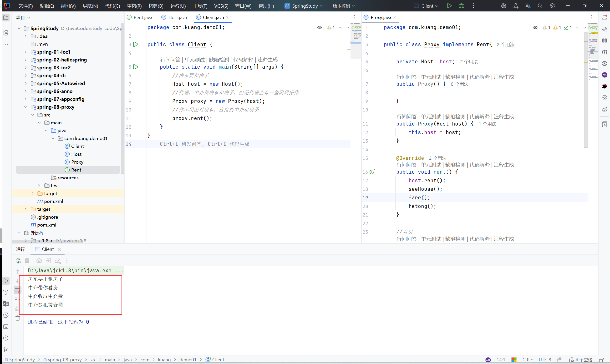Click the green Run button in the top toolbar

point(449,6)
